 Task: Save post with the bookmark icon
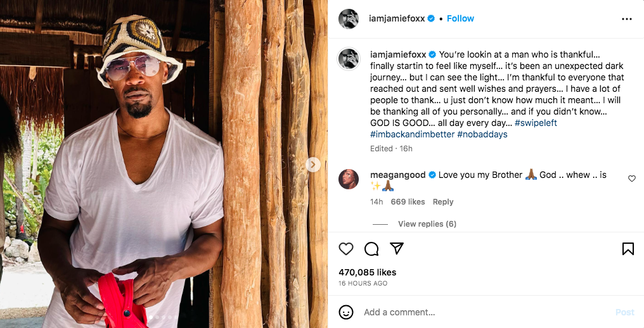628,249
